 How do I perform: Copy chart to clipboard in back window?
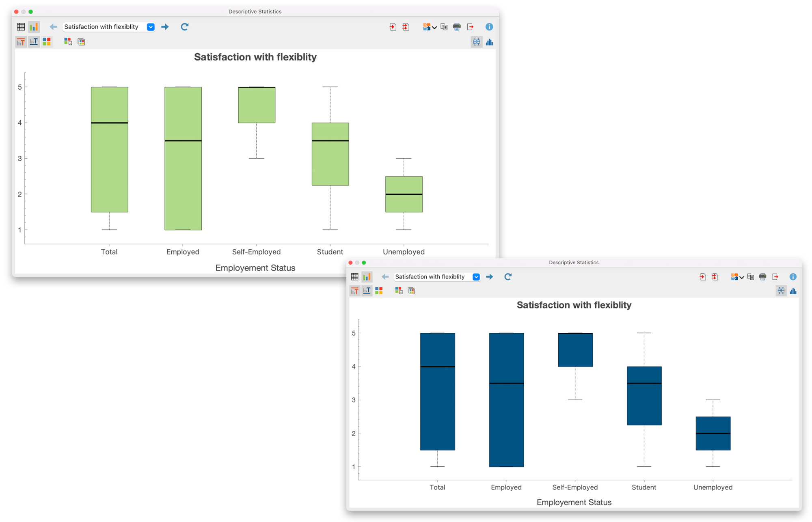pos(444,27)
